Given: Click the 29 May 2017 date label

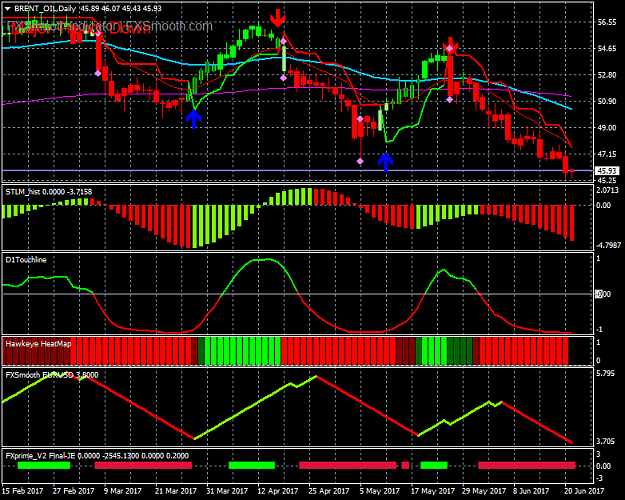Looking at the screenshot, I should [484, 491].
